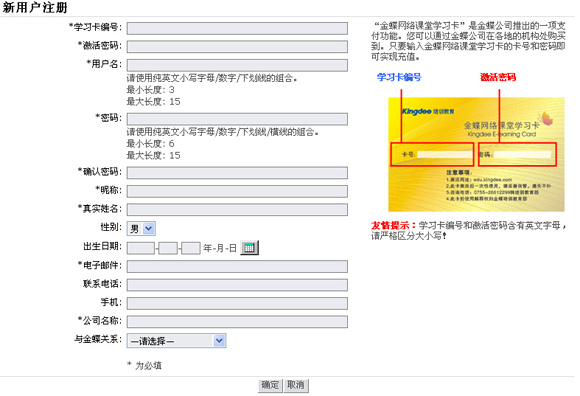Click the 昵称 nickname input field
Viewport: 580px width, 396px height.
(x=237, y=191)
